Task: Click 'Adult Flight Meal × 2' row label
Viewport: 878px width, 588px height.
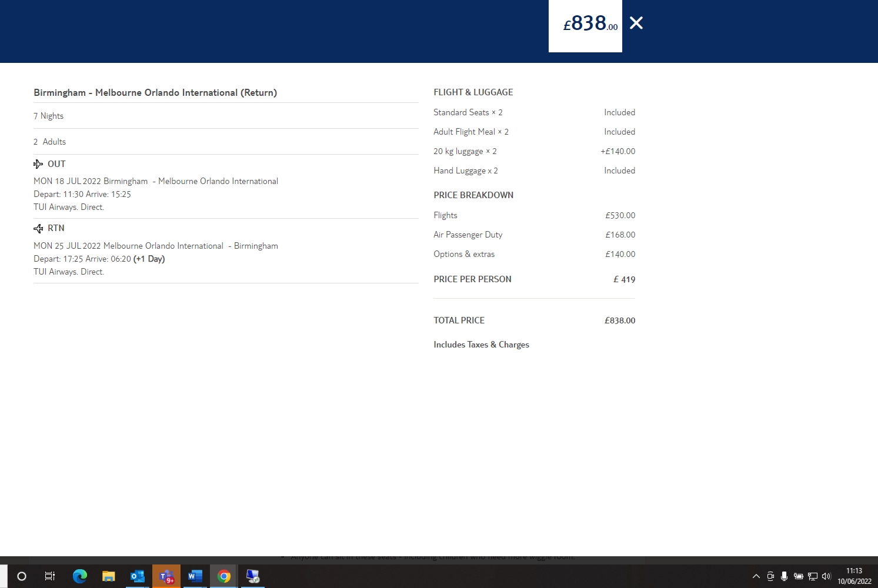Action: (x=471, y=132)
